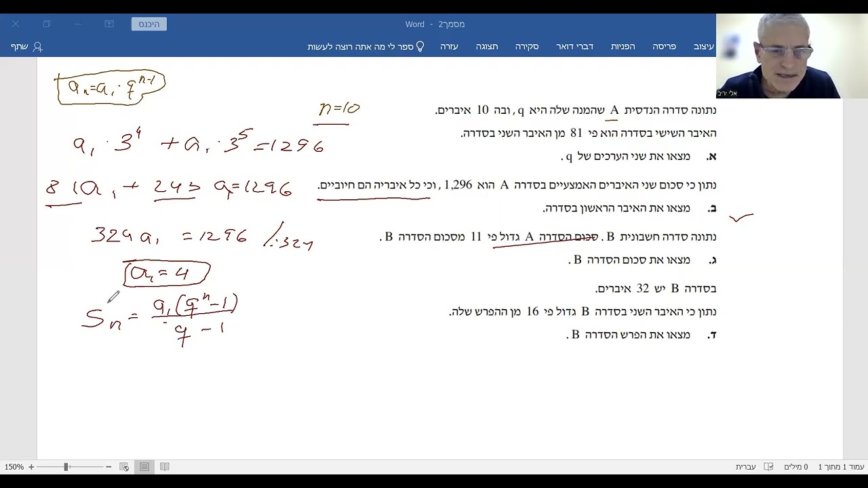Click the word count 0 מילים
The image size is (868, 488).
click(796, 467)
